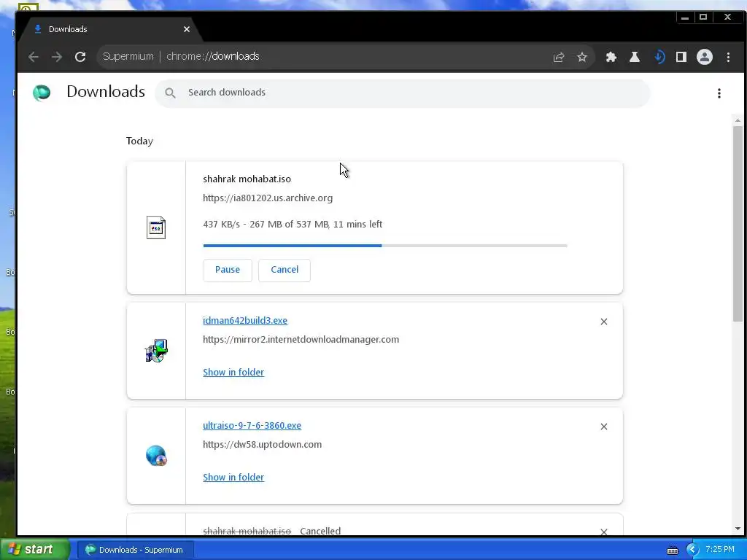Screen dimensions: 747x560
Task: Click the download speed status text
Action: tap(293, 225)
